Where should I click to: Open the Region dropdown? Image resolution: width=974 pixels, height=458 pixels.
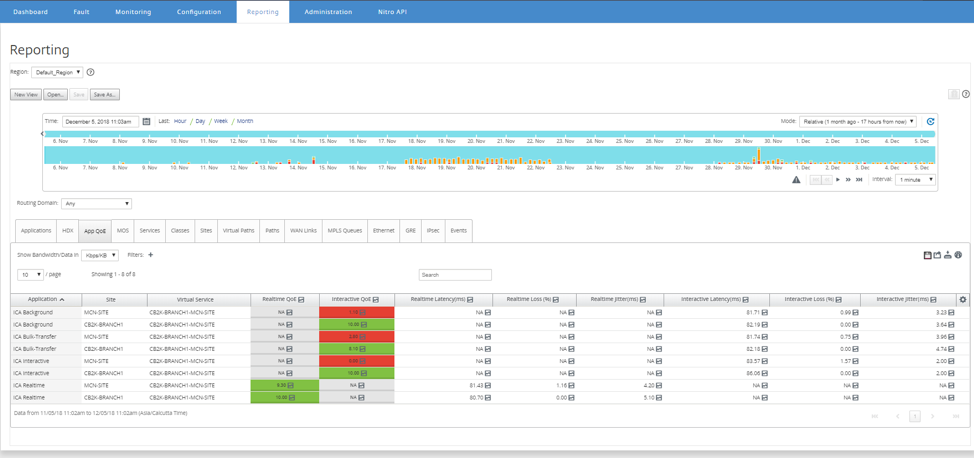[x=57, y=72]
